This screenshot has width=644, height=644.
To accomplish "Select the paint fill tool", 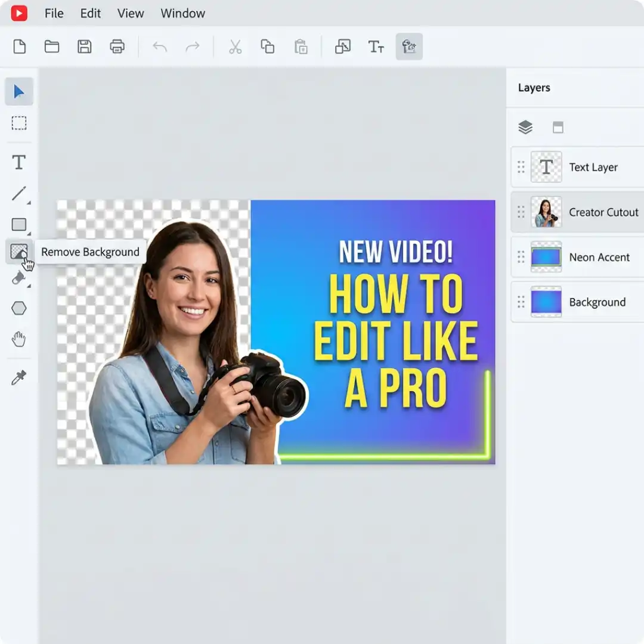I will tap(19, 278).
